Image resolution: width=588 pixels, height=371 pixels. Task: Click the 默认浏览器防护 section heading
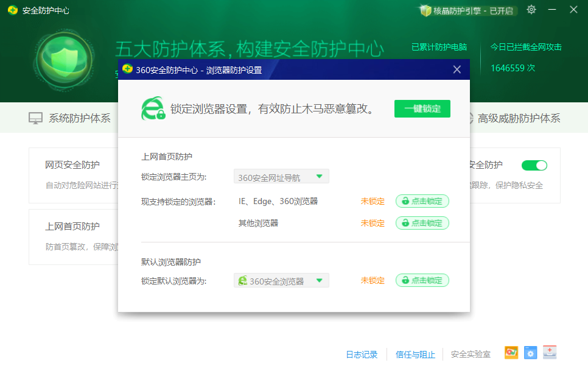click(x=171, y=262)
